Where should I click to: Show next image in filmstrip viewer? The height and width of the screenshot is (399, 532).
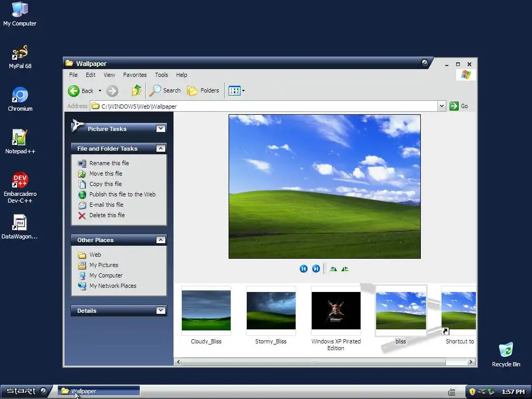pyautogui.click(x=316, y=269)
